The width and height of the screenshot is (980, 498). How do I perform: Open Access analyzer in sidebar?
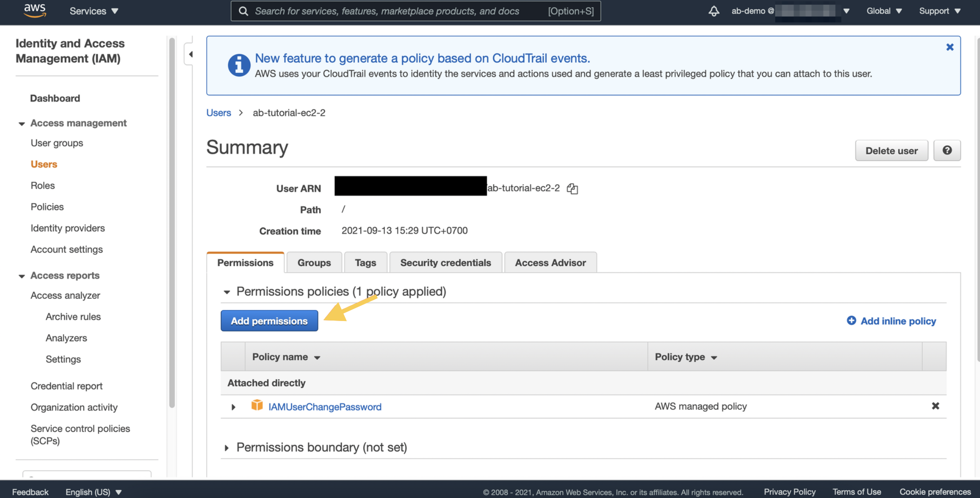point(65,296)
